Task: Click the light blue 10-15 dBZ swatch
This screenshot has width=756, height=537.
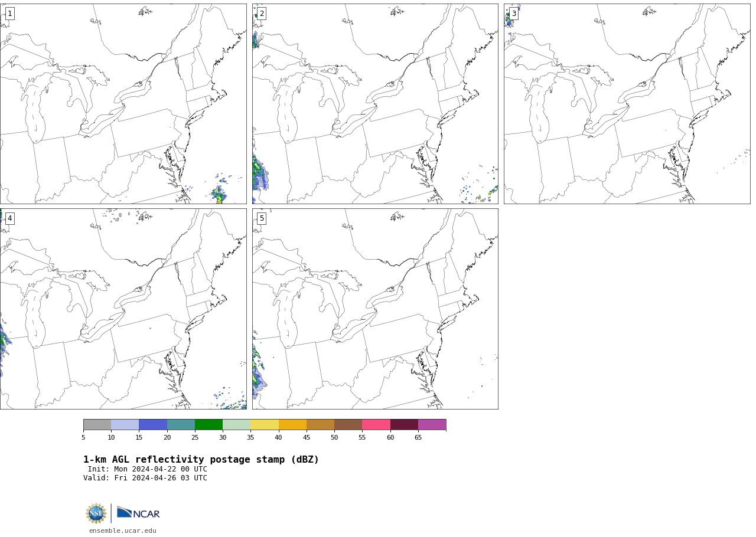Action: pos(125,425)
